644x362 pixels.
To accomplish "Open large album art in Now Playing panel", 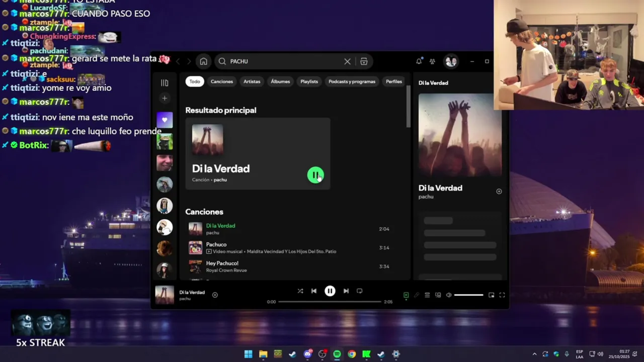I will (460, 135).
